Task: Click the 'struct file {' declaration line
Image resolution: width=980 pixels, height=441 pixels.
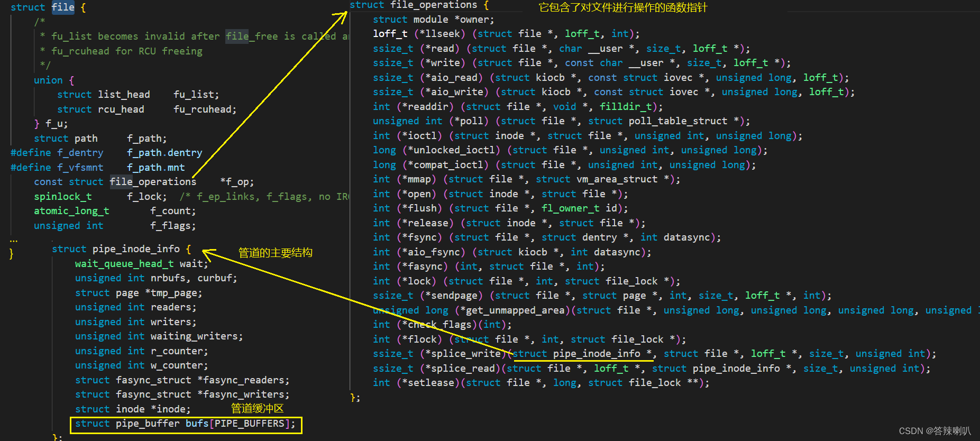Action: (x=48, y=7)
